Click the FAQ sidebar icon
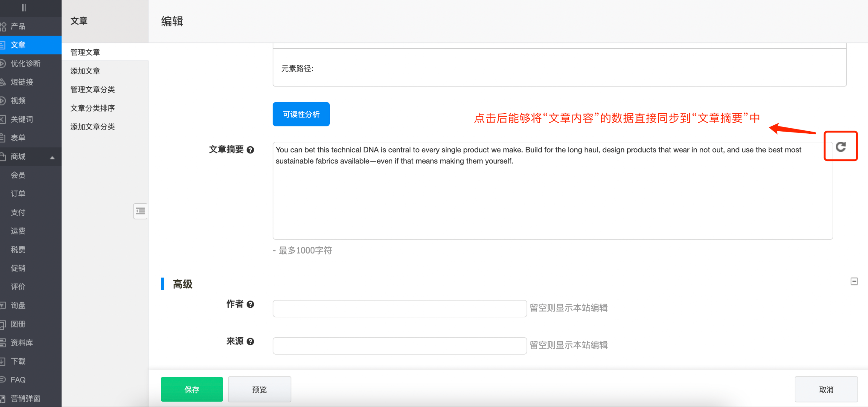 point(17,379)
